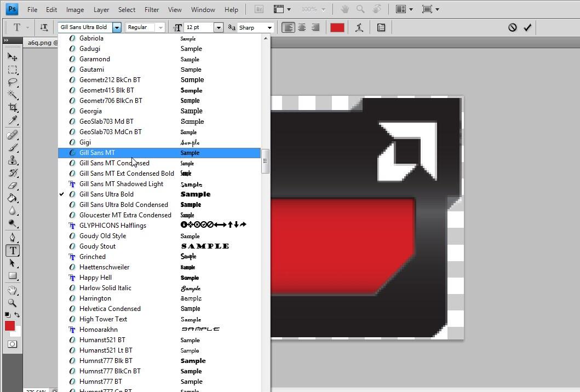The width and height of the screenshot is (580, 392).
Task: Select the Brush tool
Action: tap(12, 147)
